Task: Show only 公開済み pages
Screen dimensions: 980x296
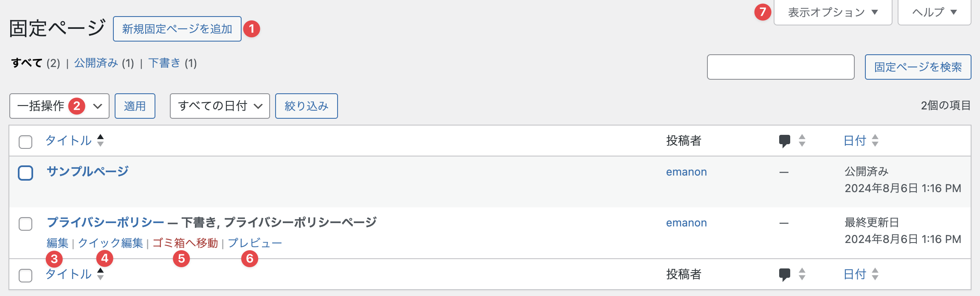Action: [x=96, y=63]
